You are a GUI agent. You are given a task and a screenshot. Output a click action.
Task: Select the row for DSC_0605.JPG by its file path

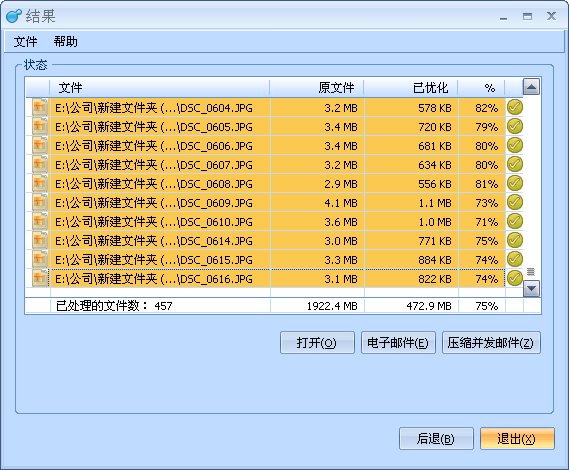154,127
